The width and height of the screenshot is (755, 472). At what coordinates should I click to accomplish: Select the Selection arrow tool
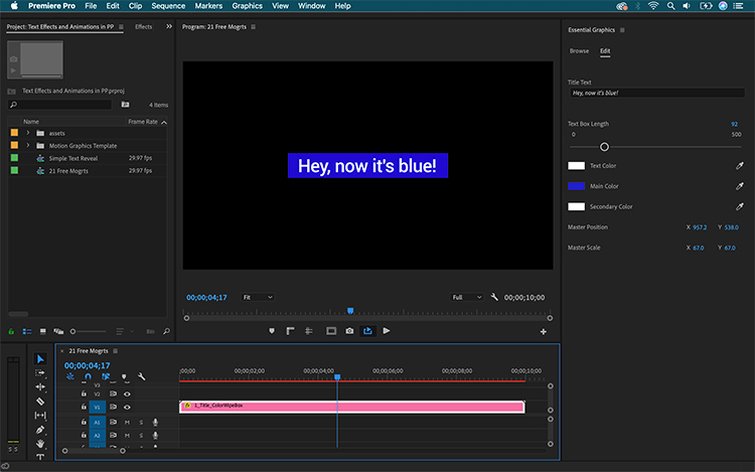[41, 359]
